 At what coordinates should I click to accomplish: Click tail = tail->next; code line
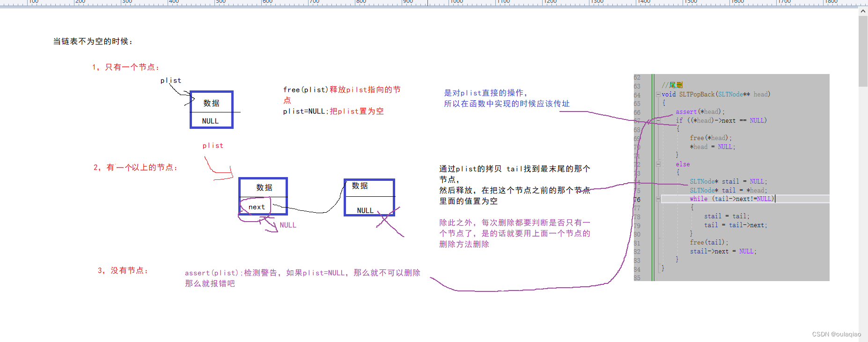click(736, 225)
